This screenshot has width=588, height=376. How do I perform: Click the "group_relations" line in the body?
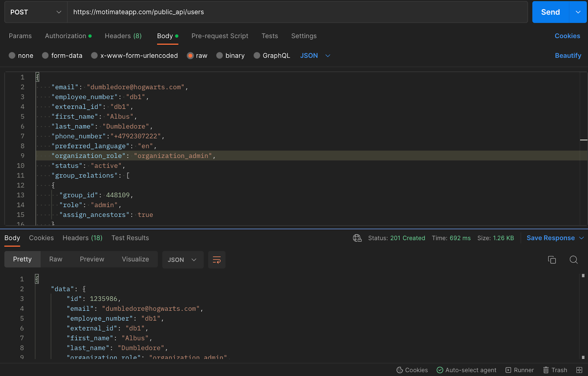pos(90,176)
